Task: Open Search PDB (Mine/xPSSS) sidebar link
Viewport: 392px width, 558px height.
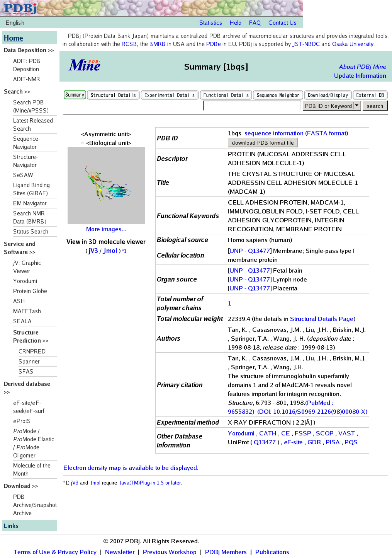Action: [31, 106]
